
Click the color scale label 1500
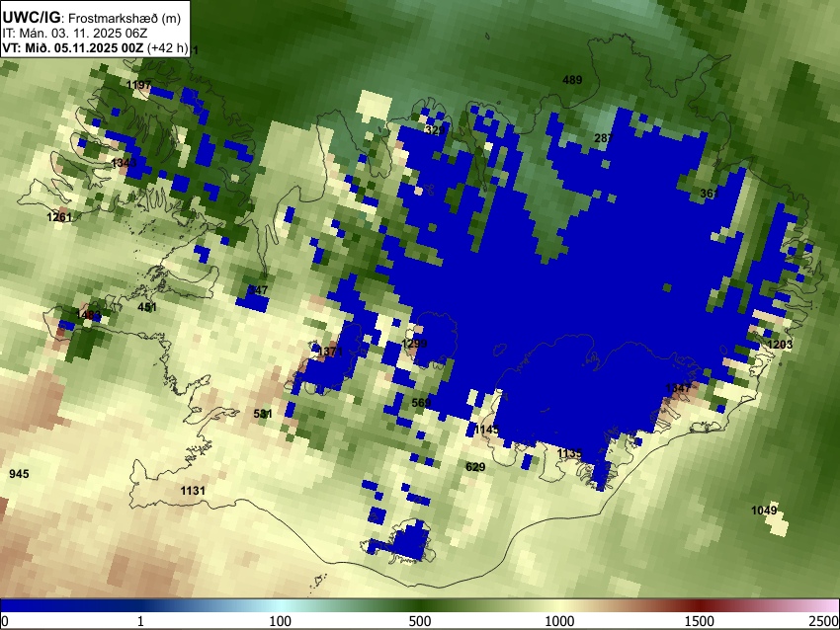point(700,621)
